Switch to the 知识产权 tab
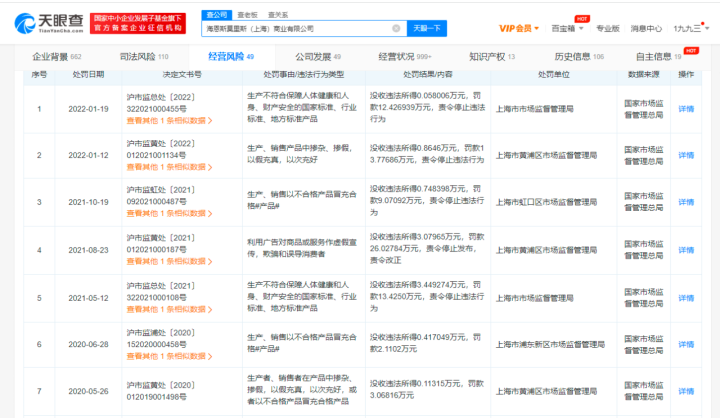The width and height of the screenshot is (720, 418). tap(492, 56)
